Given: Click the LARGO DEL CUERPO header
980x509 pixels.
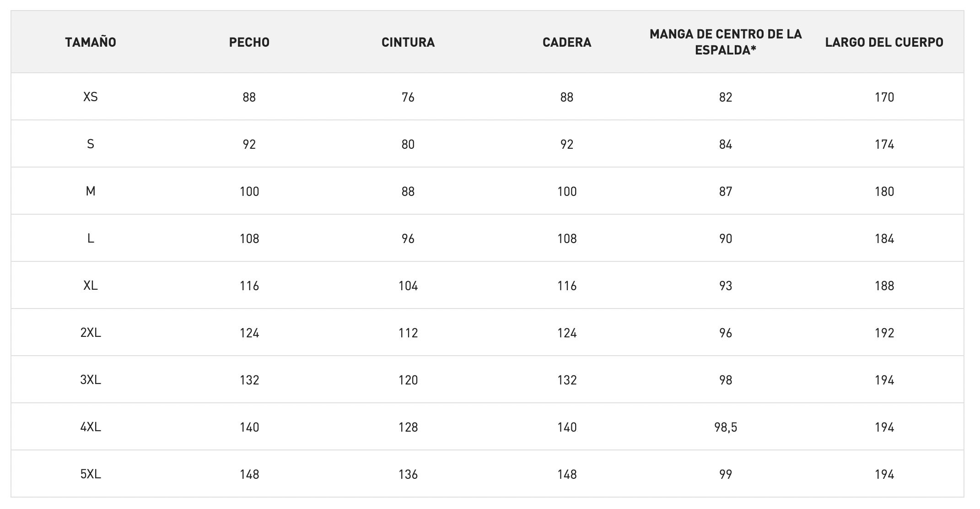Looking at the screenshot, I should coord(884,42).
